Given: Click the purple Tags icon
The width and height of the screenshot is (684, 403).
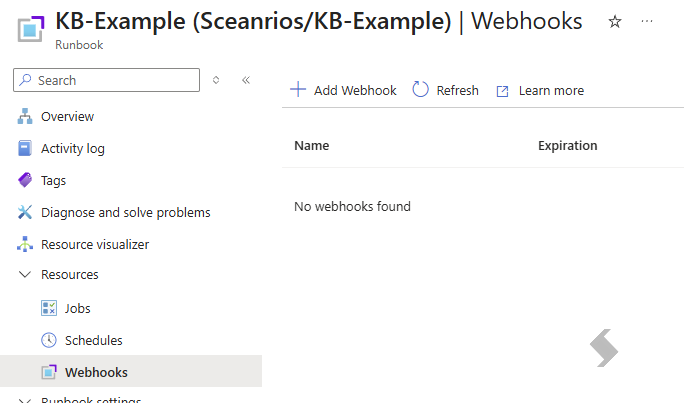Looking at the screenshot, I should [x=25, y=180].
